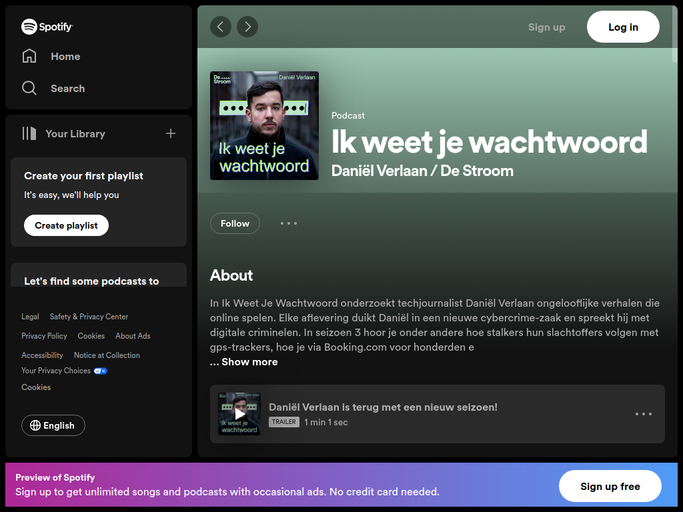Click the Sign up free button
This screenshot has width=683, height=512.
(x=610, y=486)
